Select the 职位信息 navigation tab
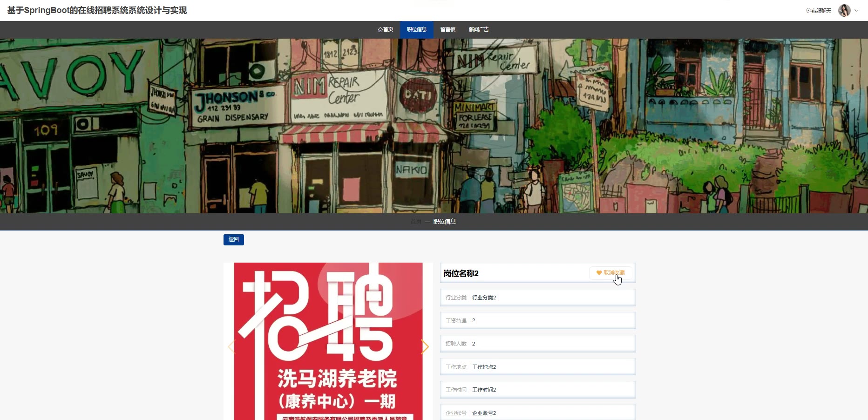 point(417,29)
